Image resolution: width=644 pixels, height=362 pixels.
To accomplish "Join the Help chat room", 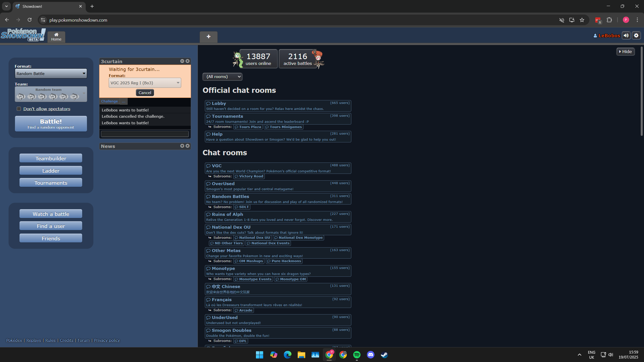I will (278, 137).
